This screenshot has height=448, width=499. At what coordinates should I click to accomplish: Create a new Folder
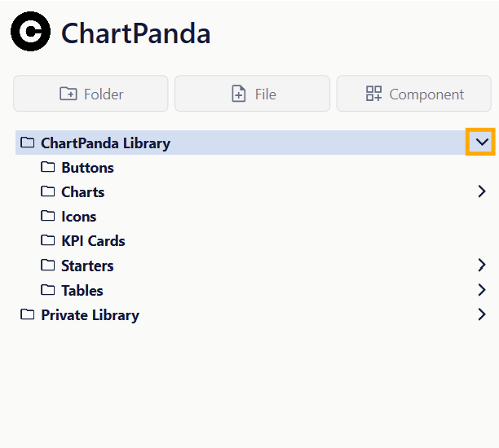tap(91, 94)
